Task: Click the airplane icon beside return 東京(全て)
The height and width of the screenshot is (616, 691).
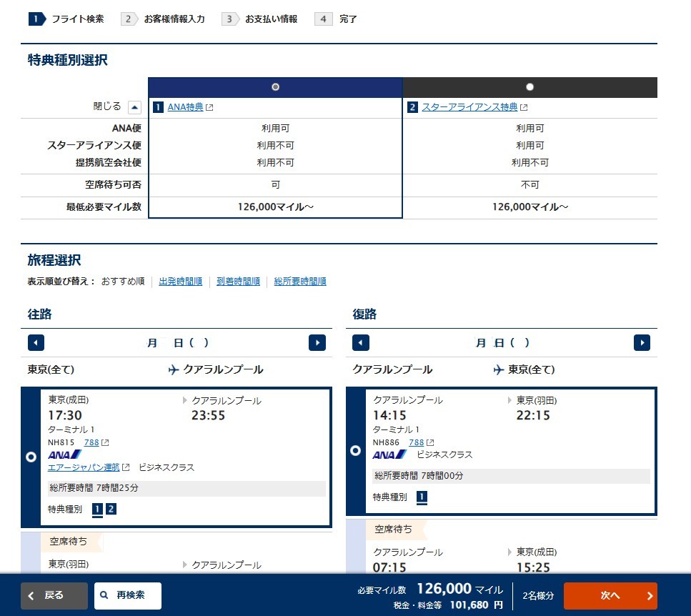Action: 498,369
